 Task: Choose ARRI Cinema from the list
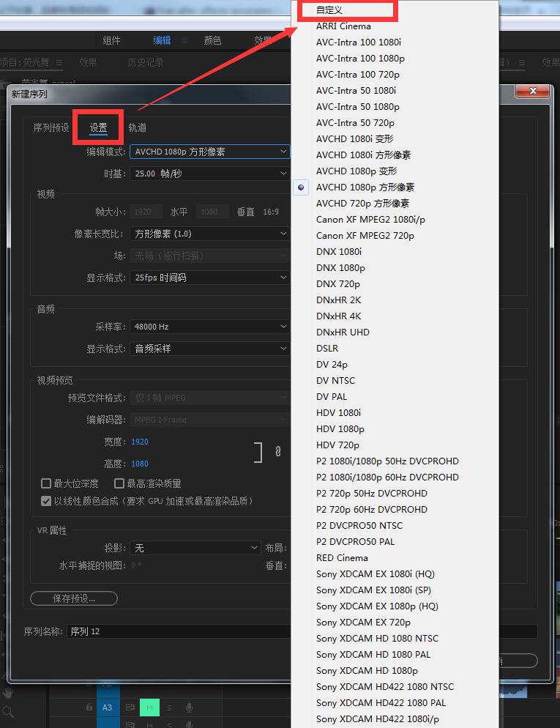click(343, 26)
